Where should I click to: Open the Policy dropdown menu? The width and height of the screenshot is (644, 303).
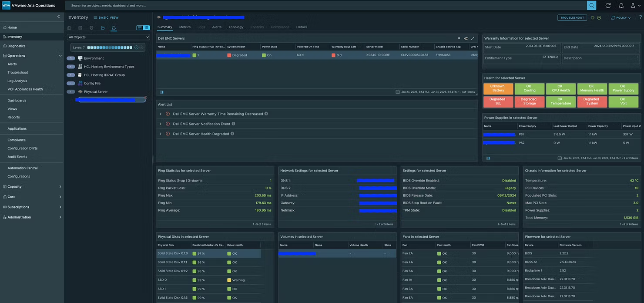coord(621,18)
